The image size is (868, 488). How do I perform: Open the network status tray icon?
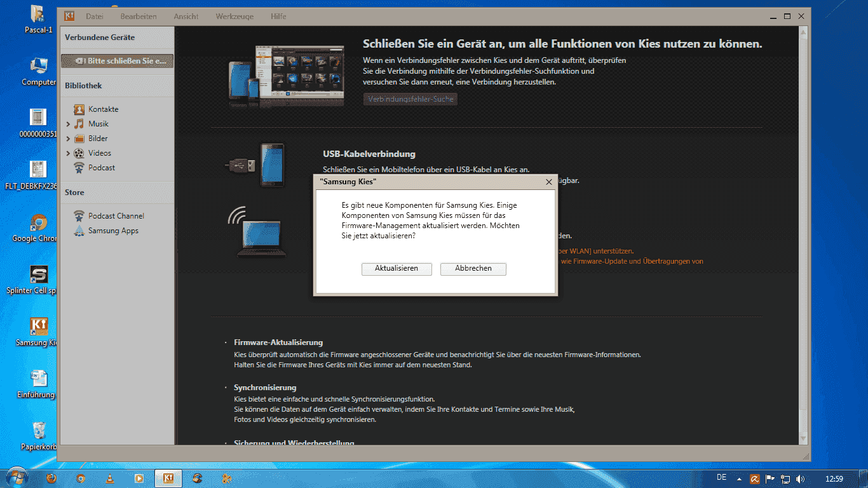point(785,478)
